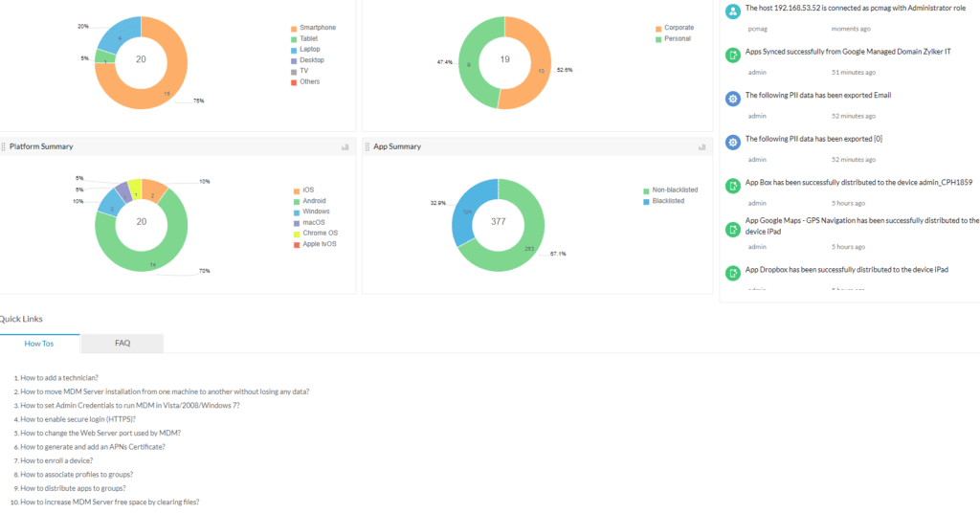Click the App Summary drag handle icon
This screenshot has width=980, height=514.
point(367,146)
